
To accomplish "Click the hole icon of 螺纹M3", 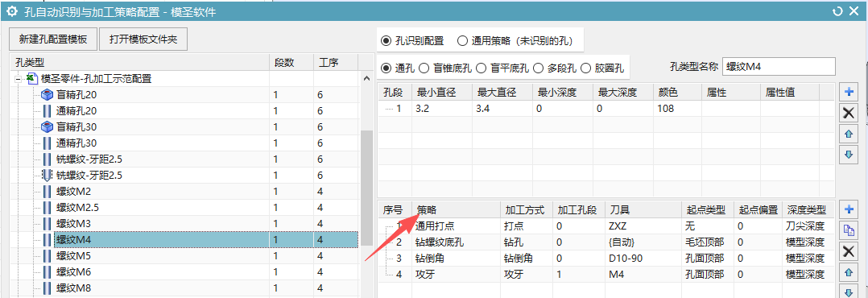I will tap(48, 224).
